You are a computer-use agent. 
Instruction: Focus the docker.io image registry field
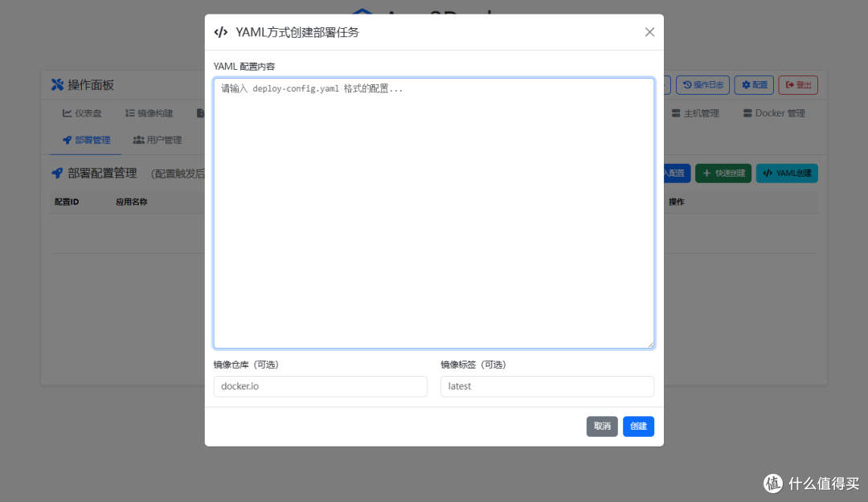click(320, 386)
